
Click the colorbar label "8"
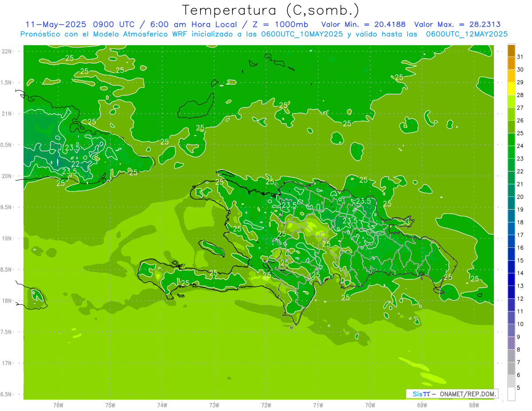pyautogui.click(x=518, y=350)
